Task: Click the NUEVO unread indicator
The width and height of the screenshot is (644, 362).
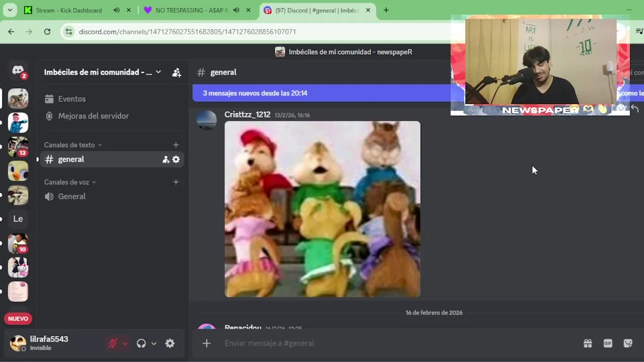Action: 18,319
